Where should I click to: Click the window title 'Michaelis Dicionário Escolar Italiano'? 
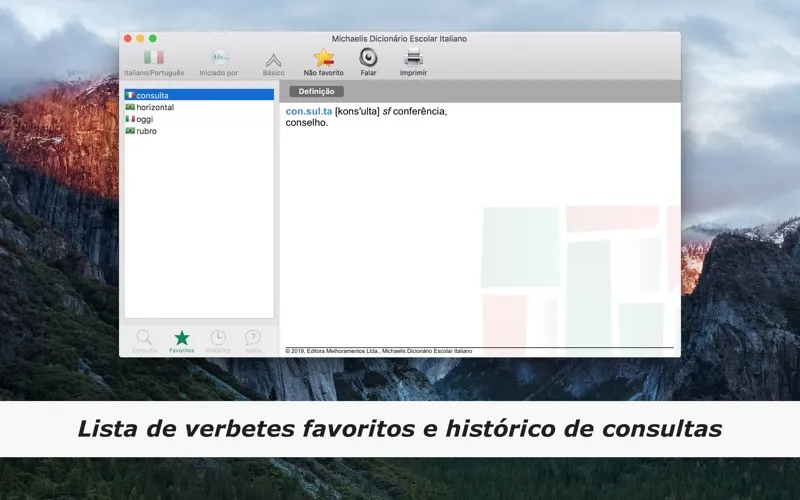tap(399, 39)
